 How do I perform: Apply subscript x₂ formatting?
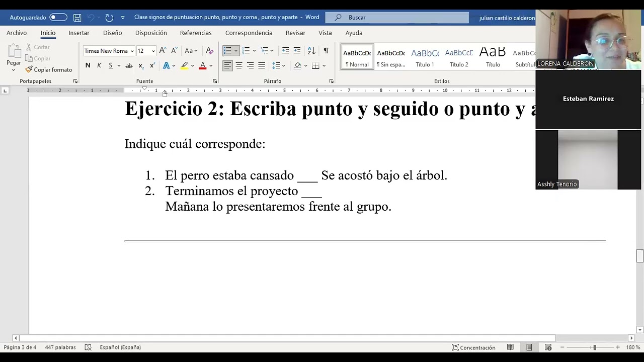point(141,66)
